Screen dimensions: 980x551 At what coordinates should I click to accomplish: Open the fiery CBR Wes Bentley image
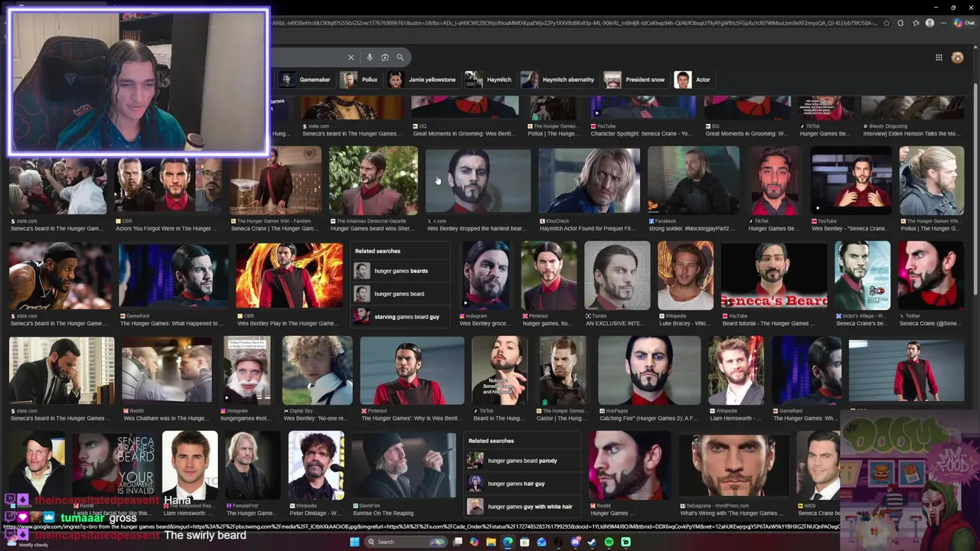click(289, 275)
